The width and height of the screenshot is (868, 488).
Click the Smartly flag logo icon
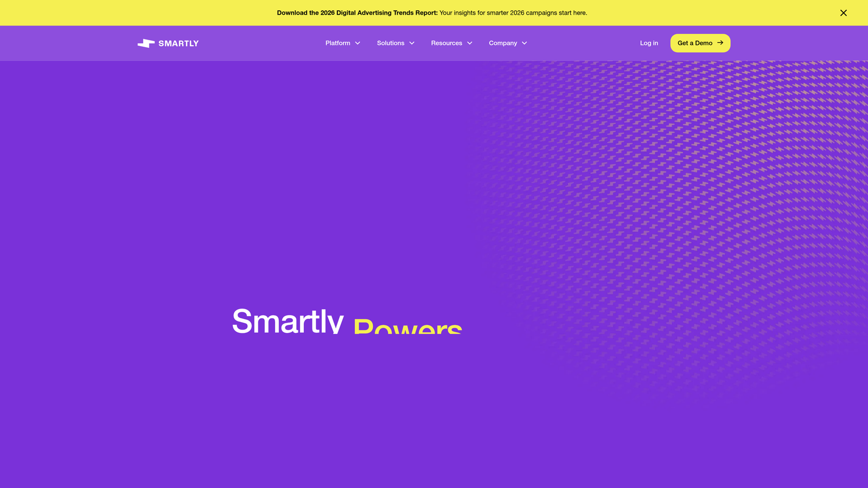coord(145,43)
